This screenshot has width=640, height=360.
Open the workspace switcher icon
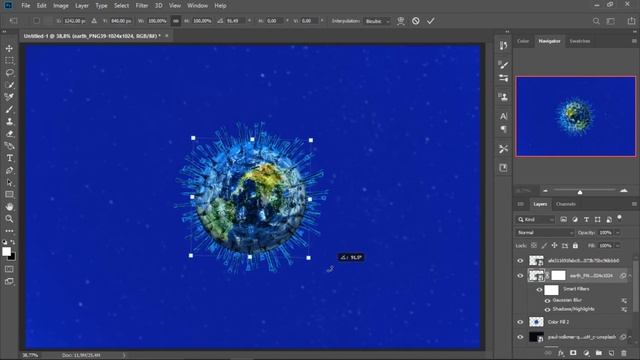pos(611,21)
